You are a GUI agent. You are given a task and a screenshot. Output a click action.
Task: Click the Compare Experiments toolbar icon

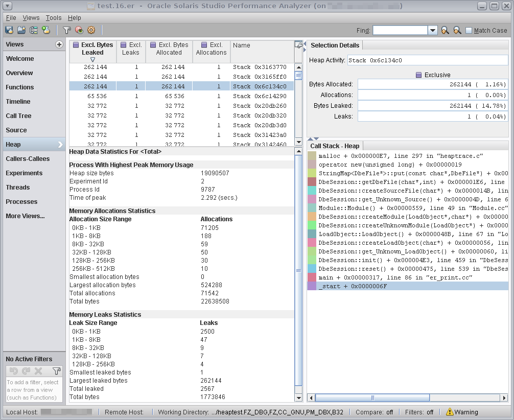tap(33, 30)
